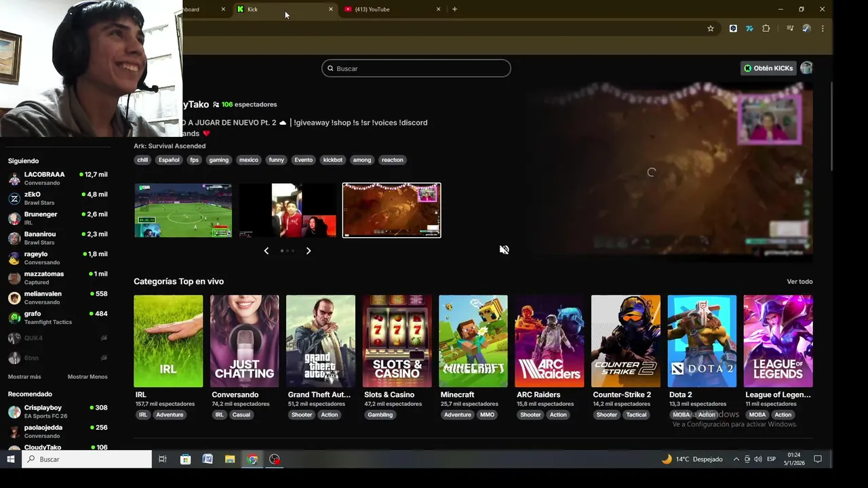Open the 7TV extension icon
The image size is (868, 488).
point(749,28)
